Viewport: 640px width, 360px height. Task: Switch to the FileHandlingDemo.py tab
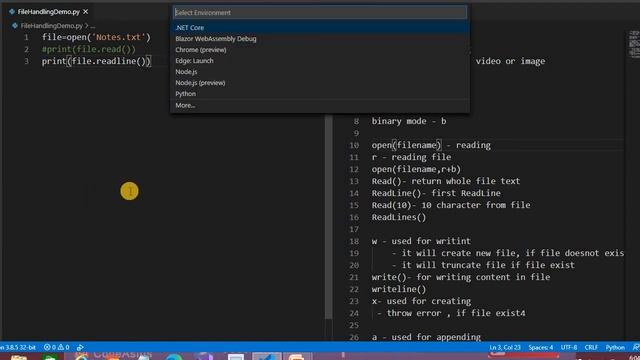coord(49,12)
